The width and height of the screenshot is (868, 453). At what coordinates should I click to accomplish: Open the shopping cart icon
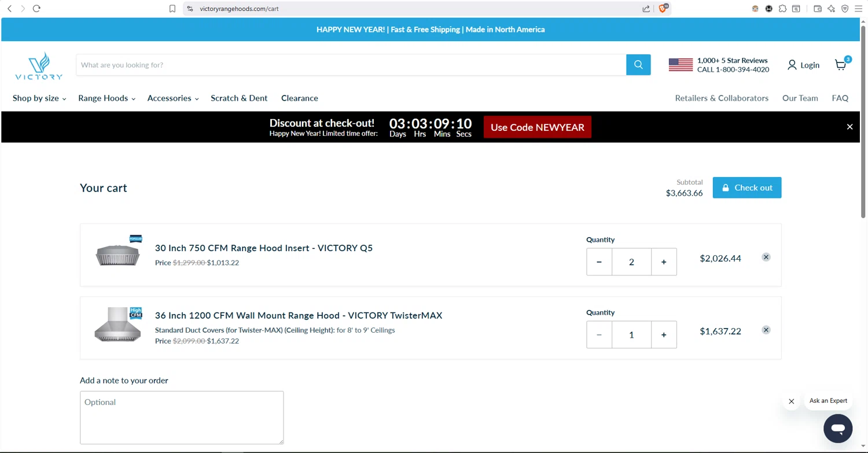841,64
